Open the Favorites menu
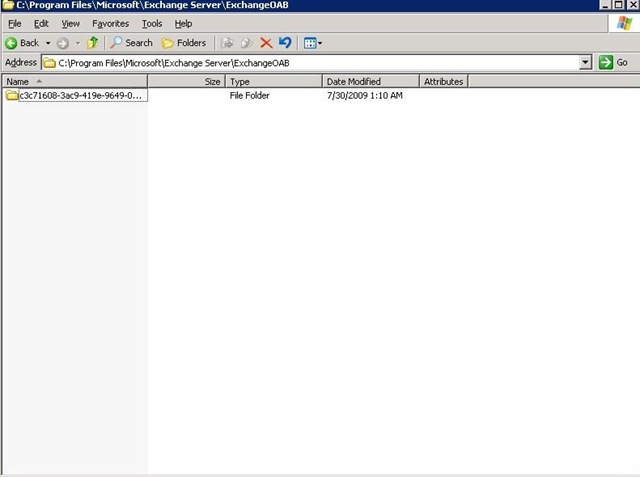This screenshot has width=640, height=477. pyautogui.click(x=110, y=24)
